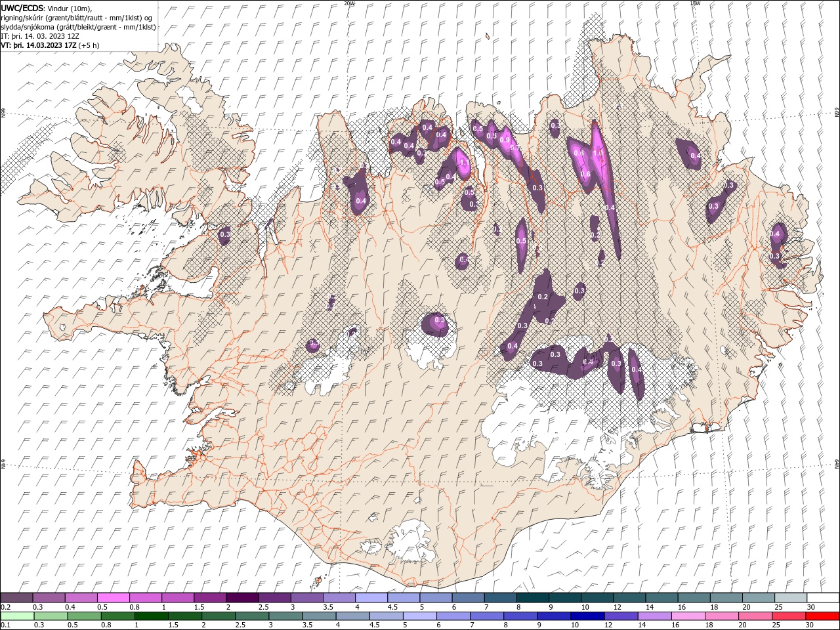
Task: Select the white upper-scale swatch labeled 30
Action: pyautogui.click(x=823, y=598)
